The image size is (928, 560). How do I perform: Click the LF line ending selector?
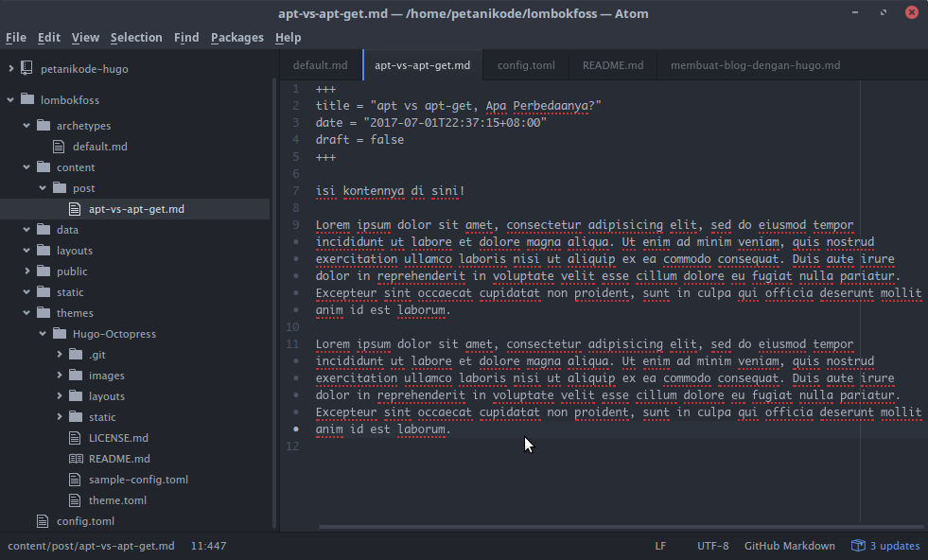pos(660,546)
